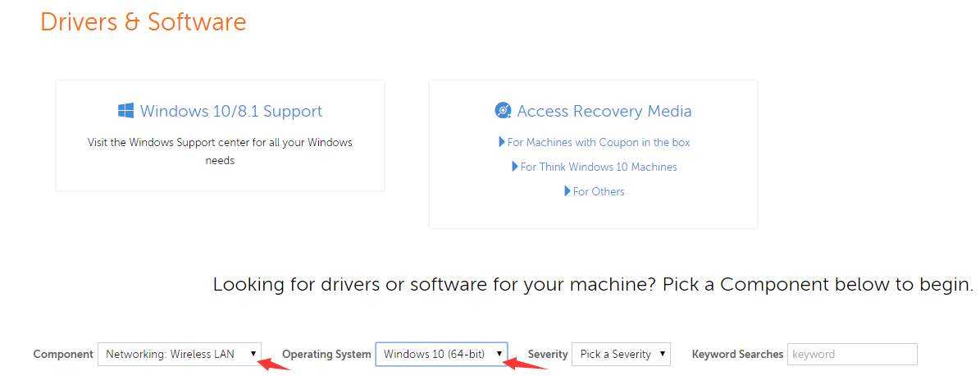
Task: Open the Operating System dropdown
Action: [441, 354]
